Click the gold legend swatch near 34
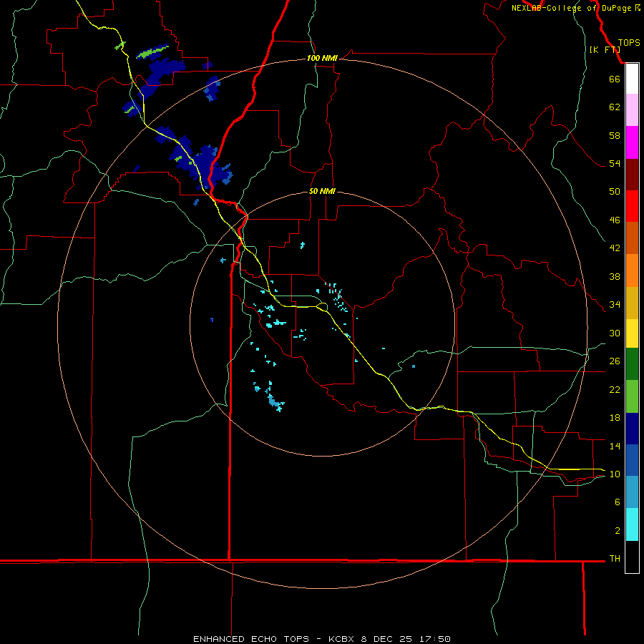The image size is (644, 644). click(632, 303)
